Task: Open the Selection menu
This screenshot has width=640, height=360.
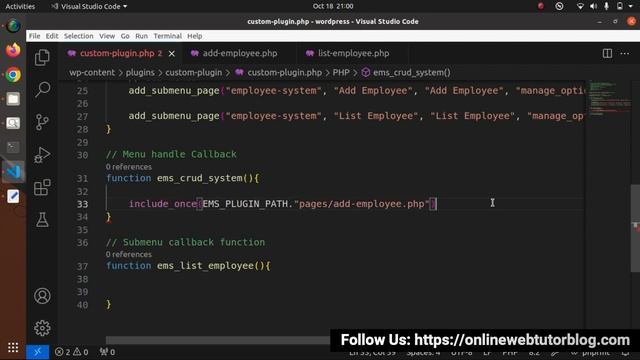Action: (78, 36)
